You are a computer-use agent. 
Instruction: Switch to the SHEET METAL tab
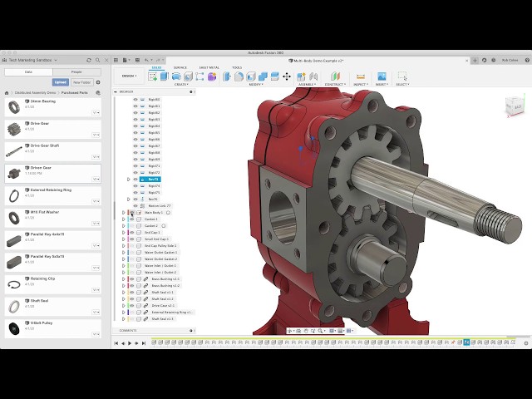tap(209, 68)
